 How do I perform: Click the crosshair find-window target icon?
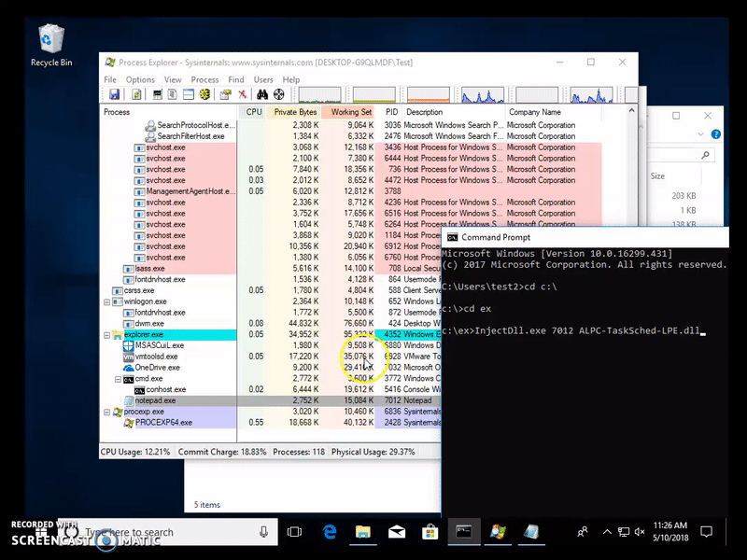pyautogui.click(x=279, y=94)
